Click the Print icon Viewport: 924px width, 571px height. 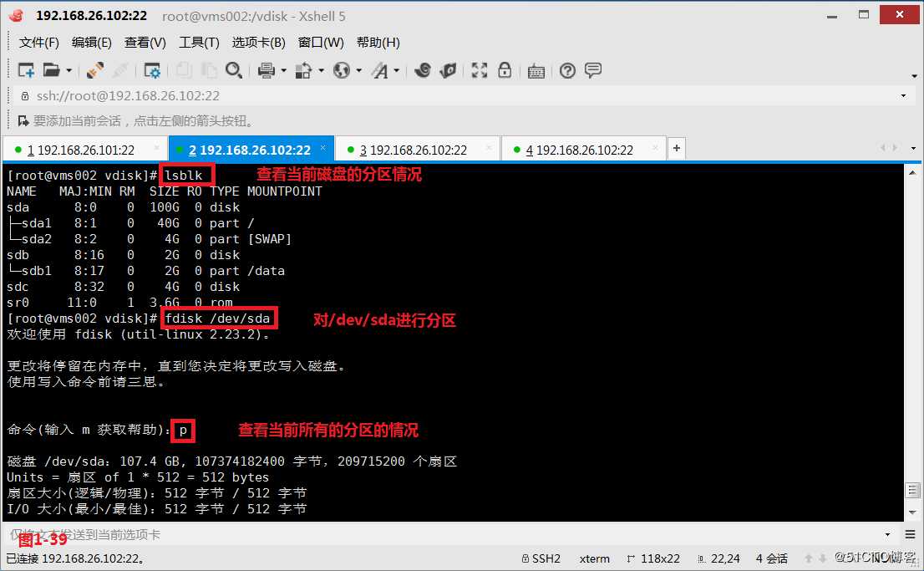267,71
